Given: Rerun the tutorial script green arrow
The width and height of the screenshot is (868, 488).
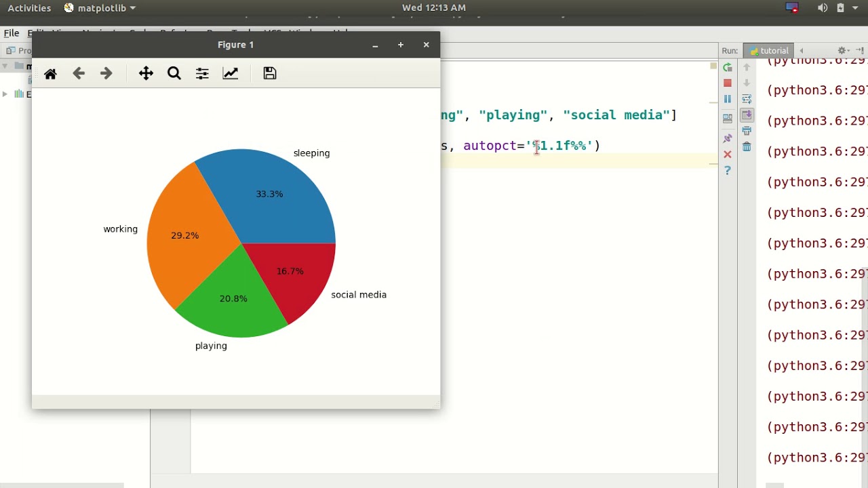Looking at the screenshot, I should [x=728, y=67].
